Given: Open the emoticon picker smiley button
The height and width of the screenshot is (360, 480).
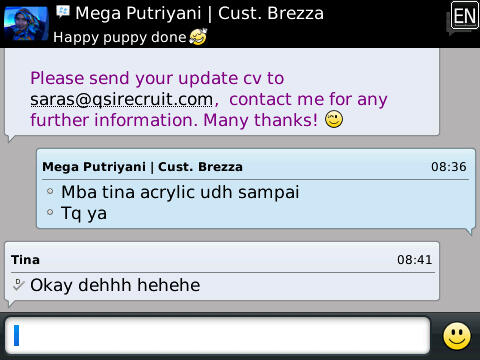Looking at the screenshot, I should click(x=457, y=336).
